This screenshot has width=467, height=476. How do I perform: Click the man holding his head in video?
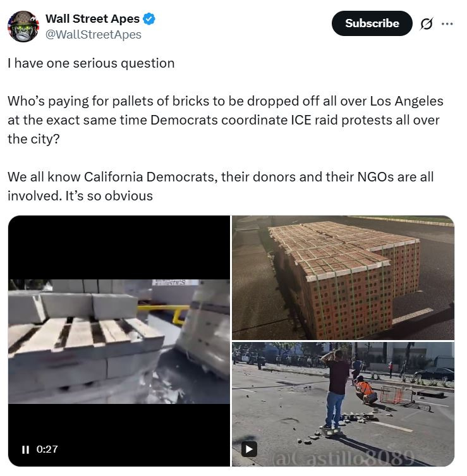pyautogui.click(x=336, y=389)
